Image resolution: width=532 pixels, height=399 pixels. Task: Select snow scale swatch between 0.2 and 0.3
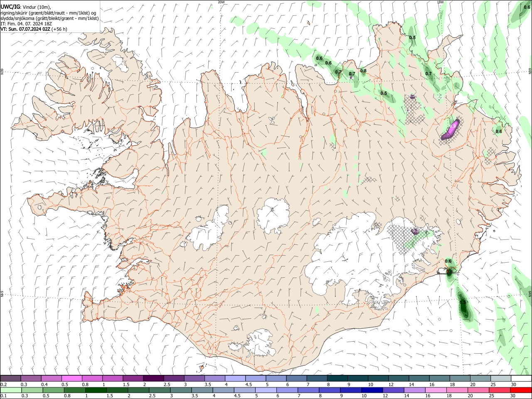(x=10, y=379)
